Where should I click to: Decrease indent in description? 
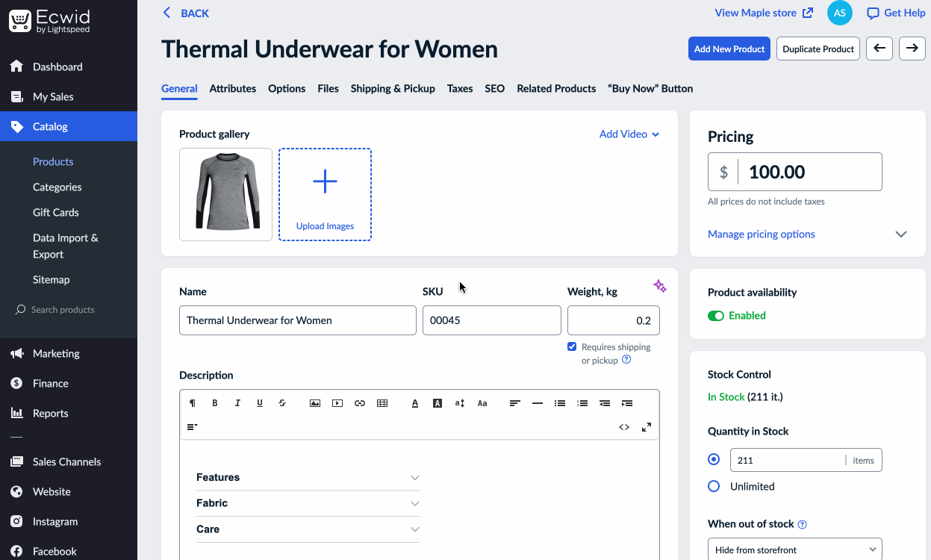point(605,403)
